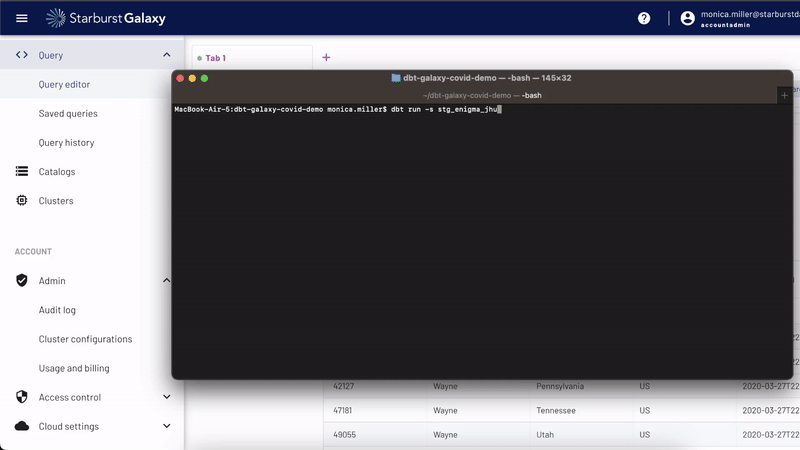
Task: Go to Catalogs
Action: 57,171
